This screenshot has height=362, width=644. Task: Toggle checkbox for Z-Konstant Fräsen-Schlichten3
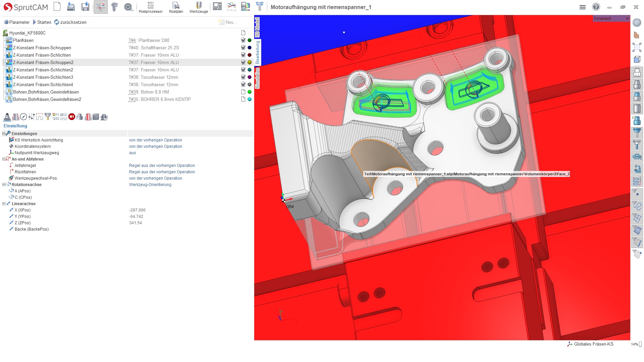243,77
